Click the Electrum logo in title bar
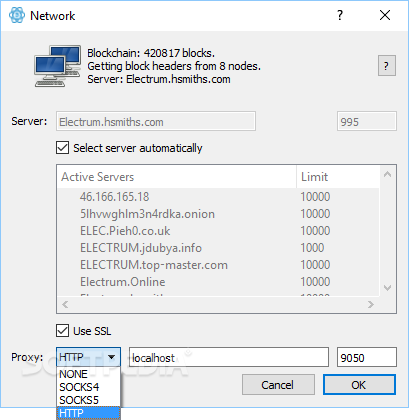The width and height of the screenshot is (409, 420). 17,15
